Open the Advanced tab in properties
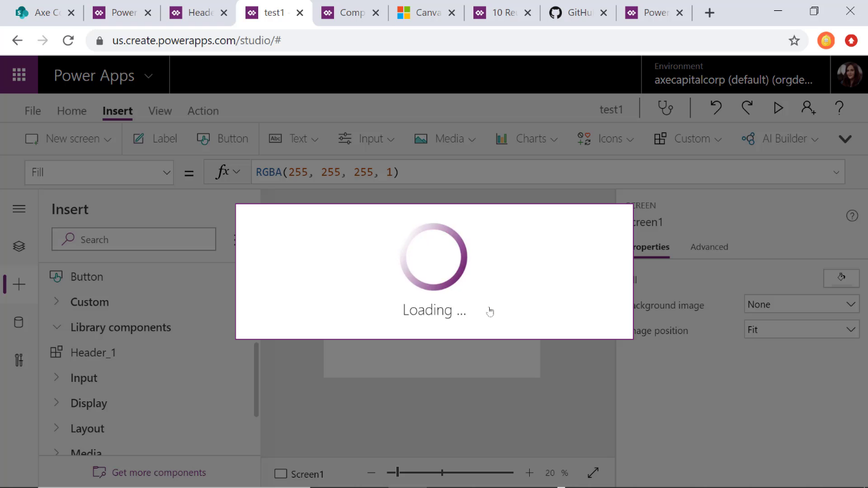 [709, 247]
